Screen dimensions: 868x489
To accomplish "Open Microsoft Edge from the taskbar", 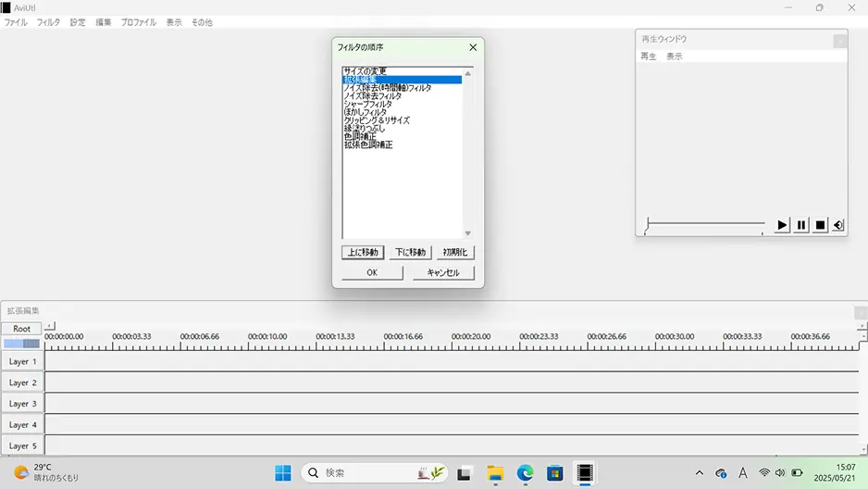I will pyautogui.click(x=525, y=473).
